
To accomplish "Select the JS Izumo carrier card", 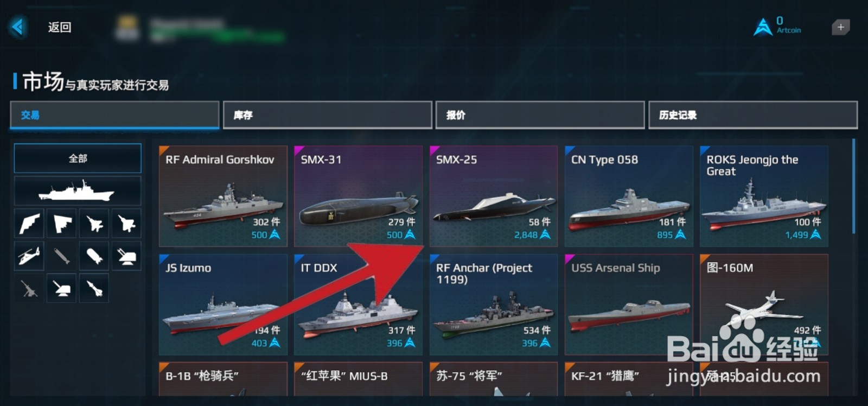I will coord(223,304).
